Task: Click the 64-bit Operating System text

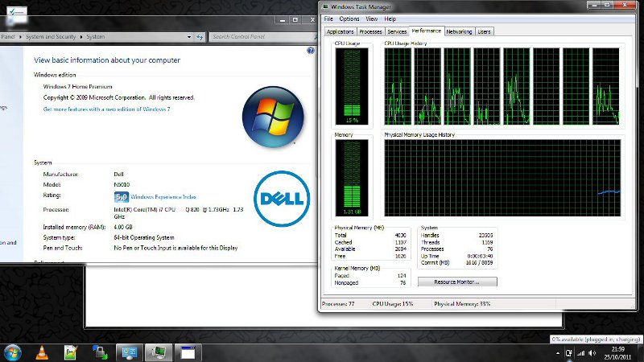Action: [x=144, y=237]
